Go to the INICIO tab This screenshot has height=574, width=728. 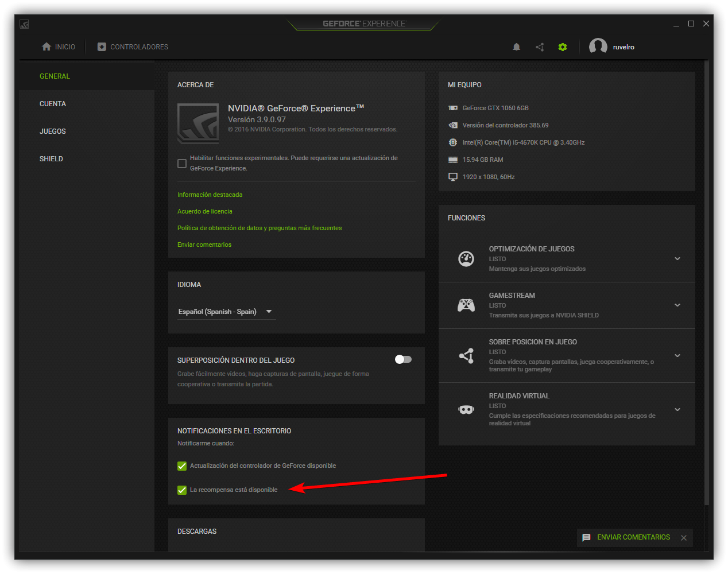coord(59,47)
